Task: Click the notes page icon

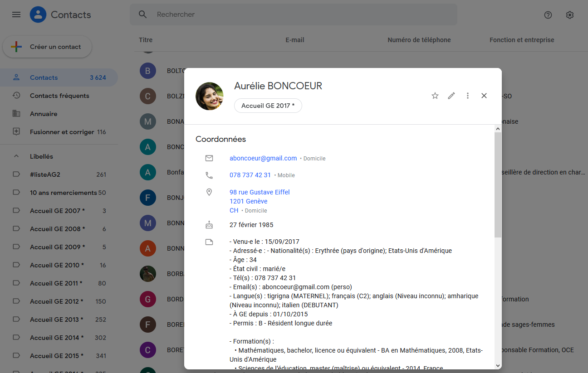Action: (209, 242)
